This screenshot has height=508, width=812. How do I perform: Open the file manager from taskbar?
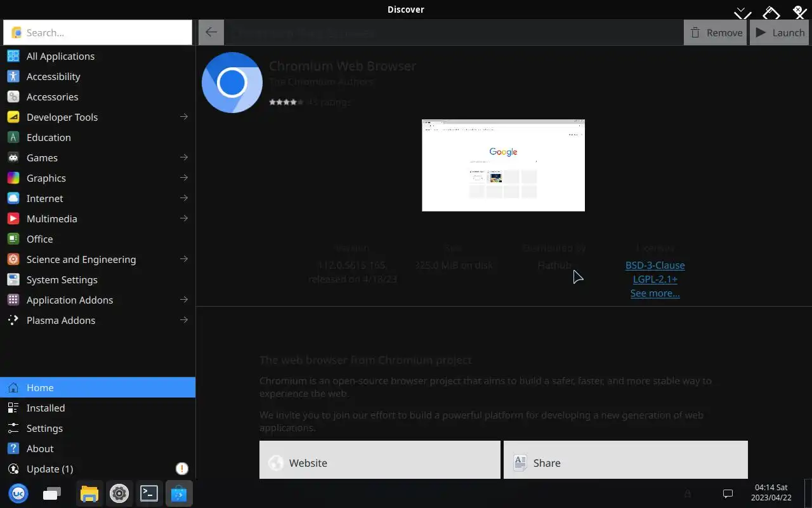89,493
